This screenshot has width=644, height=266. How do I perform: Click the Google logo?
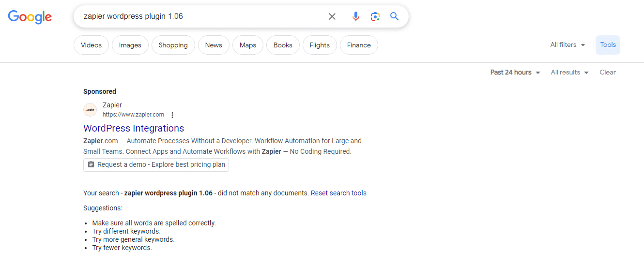coord(30,16)
